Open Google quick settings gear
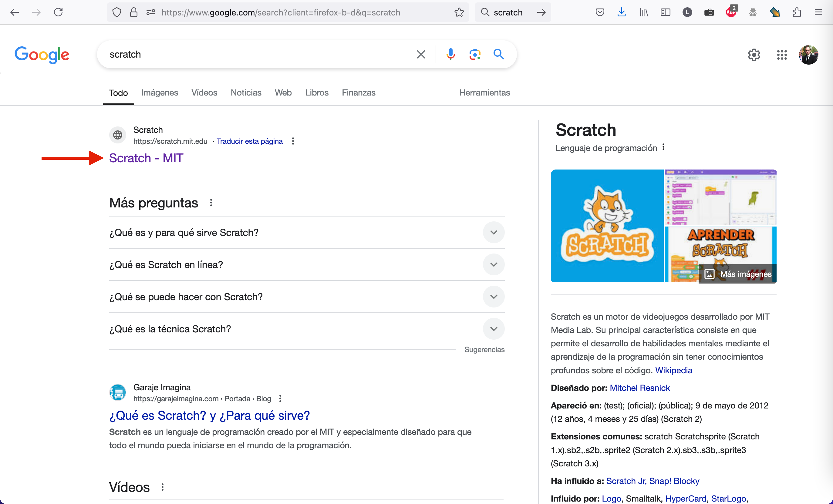This screenshot has height=504, width=833. [754, 55]
